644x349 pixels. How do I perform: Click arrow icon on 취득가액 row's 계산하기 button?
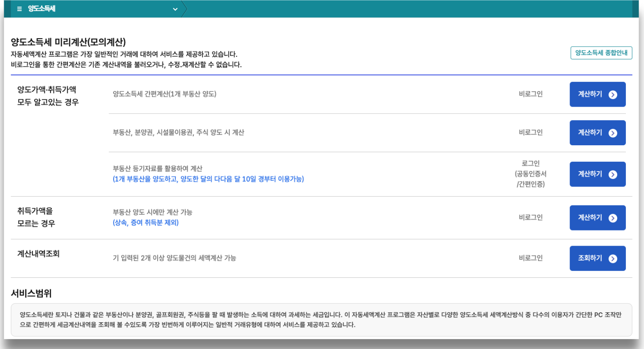tap(612, 218)
